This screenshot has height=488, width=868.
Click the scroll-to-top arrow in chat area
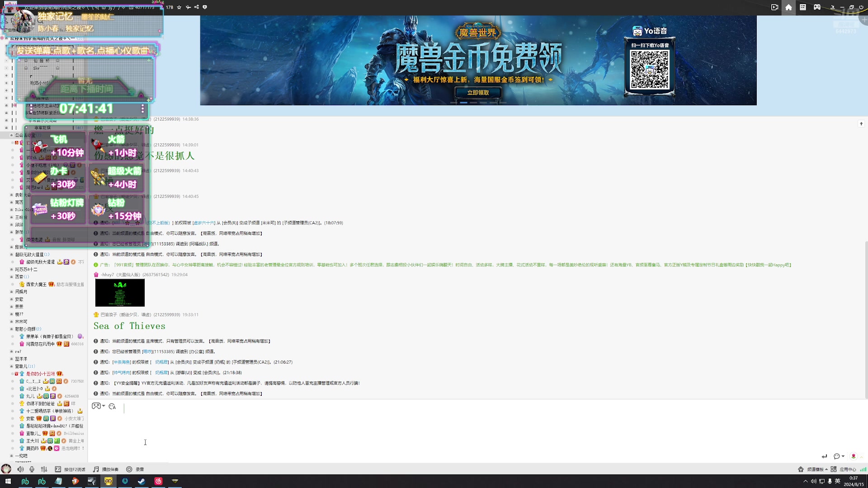click(861, 123)
